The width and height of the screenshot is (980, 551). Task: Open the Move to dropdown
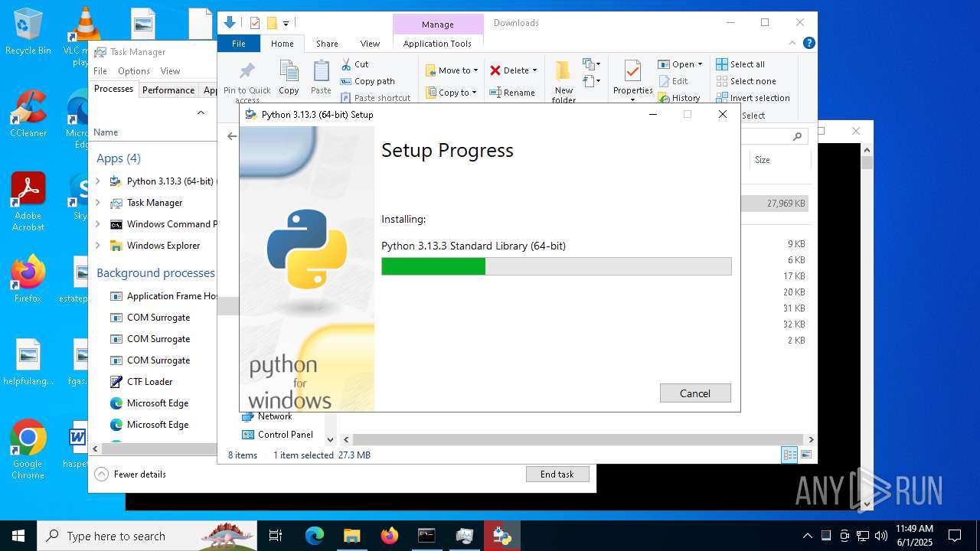pyautogui.click(x=452, y=70)
